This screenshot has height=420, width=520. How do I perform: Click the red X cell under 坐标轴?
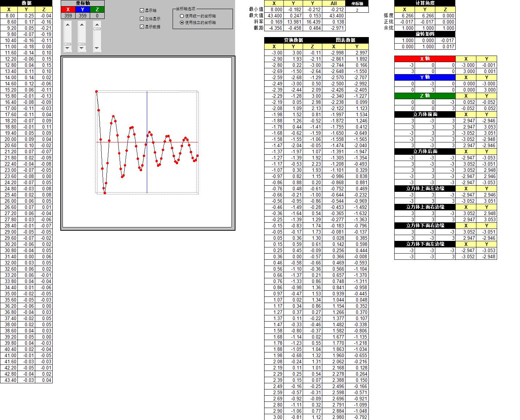(68, 9)
